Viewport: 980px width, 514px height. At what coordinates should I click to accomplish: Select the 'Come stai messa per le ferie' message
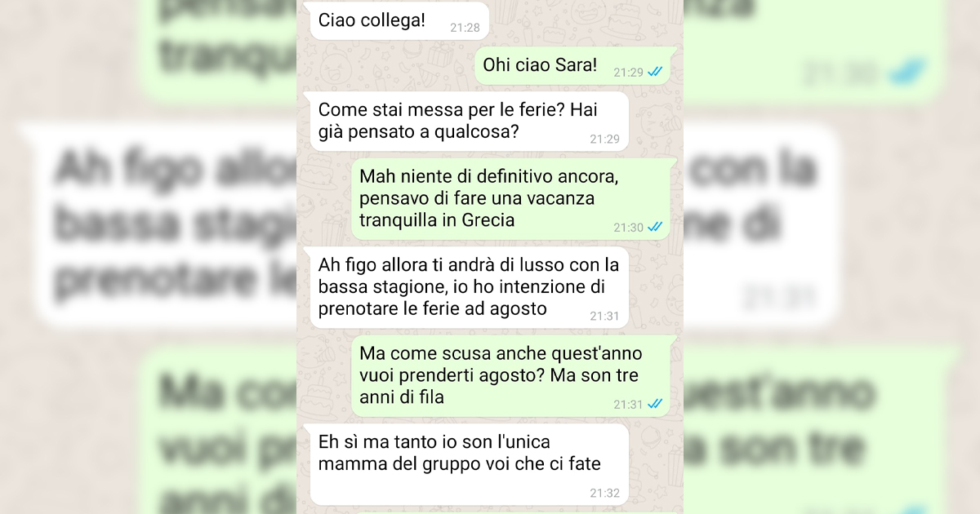(x=469, y=121)
